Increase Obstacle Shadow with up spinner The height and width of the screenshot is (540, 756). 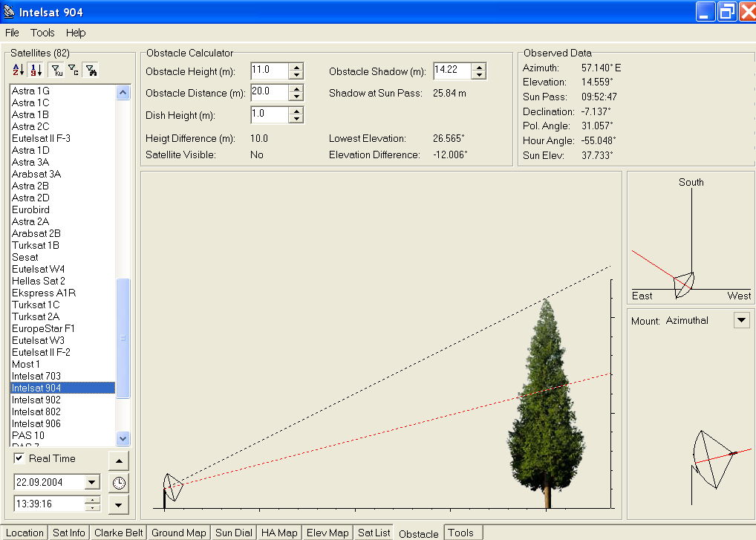(479, 67)
